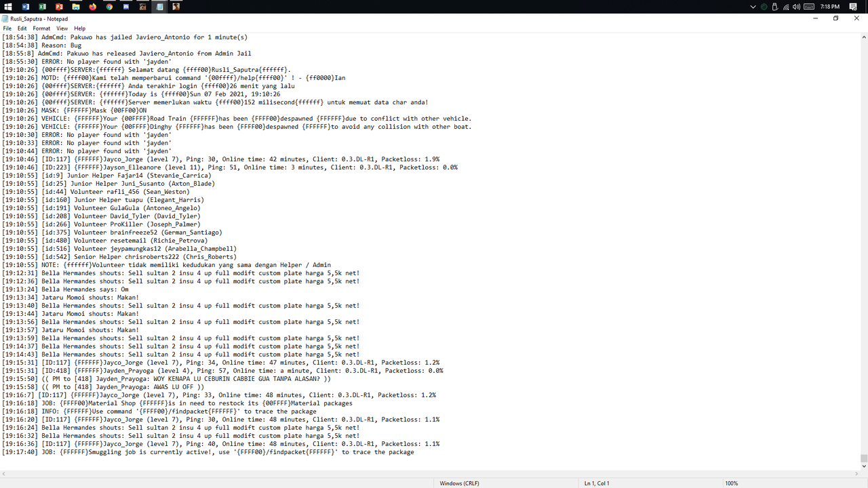Click the Road Train despawned vehicle line
Viewport: 868px width, 488px height.
(x=237, y=119)
